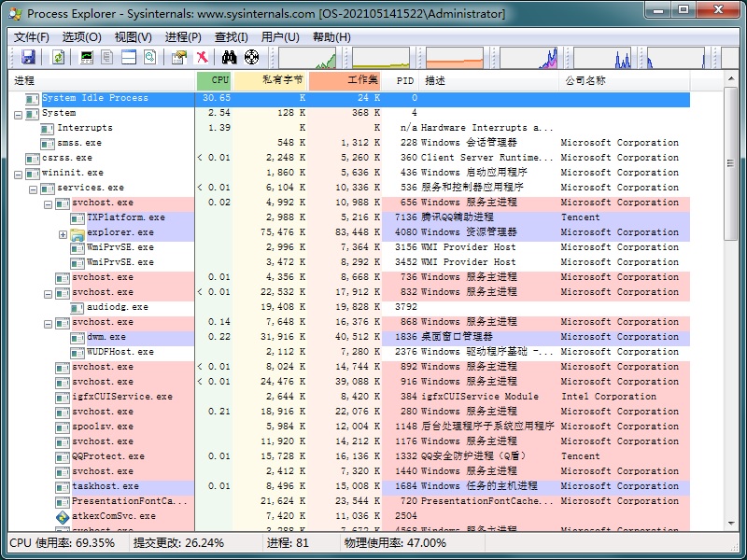Click the icon beside spoolsv.exe
747x560 pixels.
click(x=63, y=427)
